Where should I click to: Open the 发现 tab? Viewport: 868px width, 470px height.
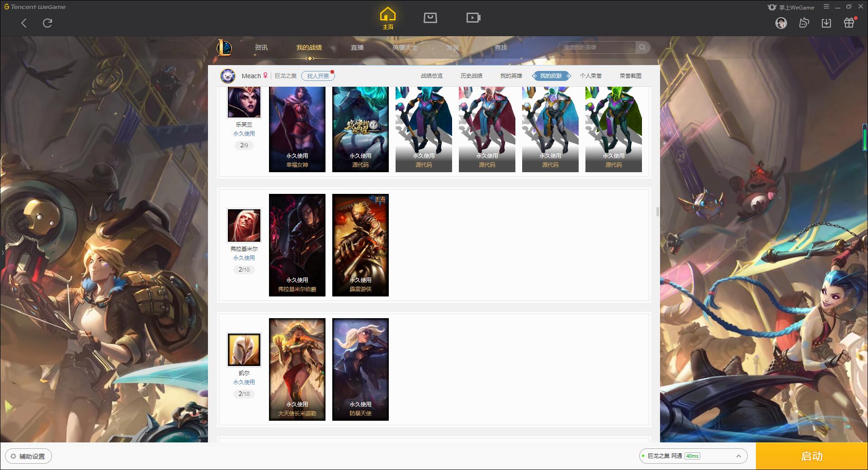pos(453,47)
